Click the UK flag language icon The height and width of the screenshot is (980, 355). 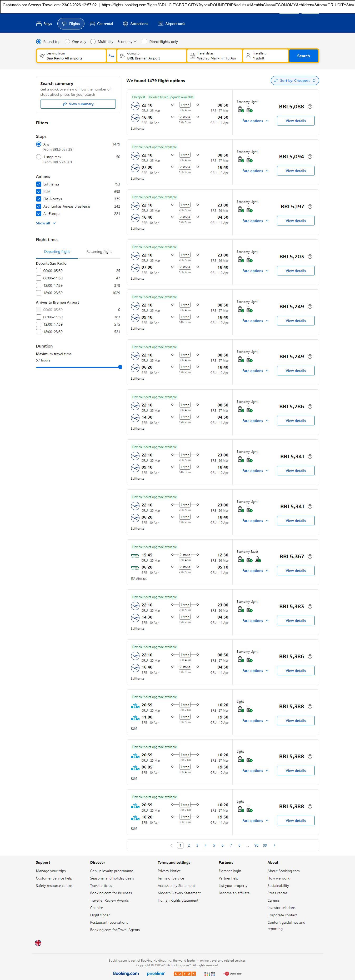[x=38, y=942]
